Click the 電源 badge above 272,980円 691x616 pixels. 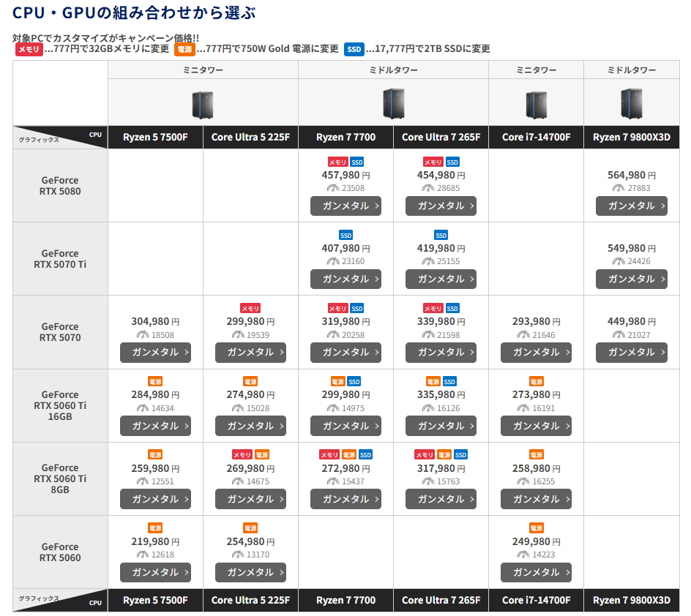click(349, 454)
